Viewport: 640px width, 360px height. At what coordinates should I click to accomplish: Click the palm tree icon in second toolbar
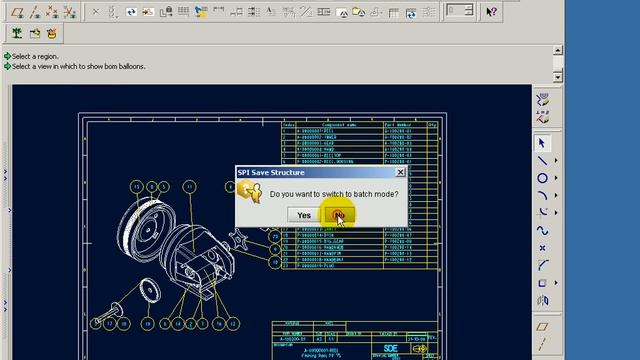point(17,33)
